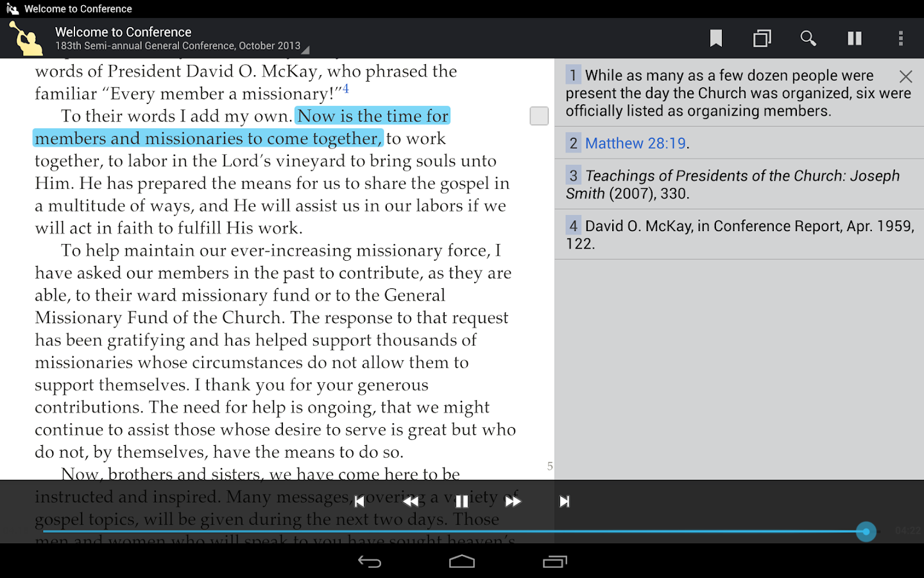Open the screens/tabs switcher icon

pyautogui.click(x=762, y=39)
